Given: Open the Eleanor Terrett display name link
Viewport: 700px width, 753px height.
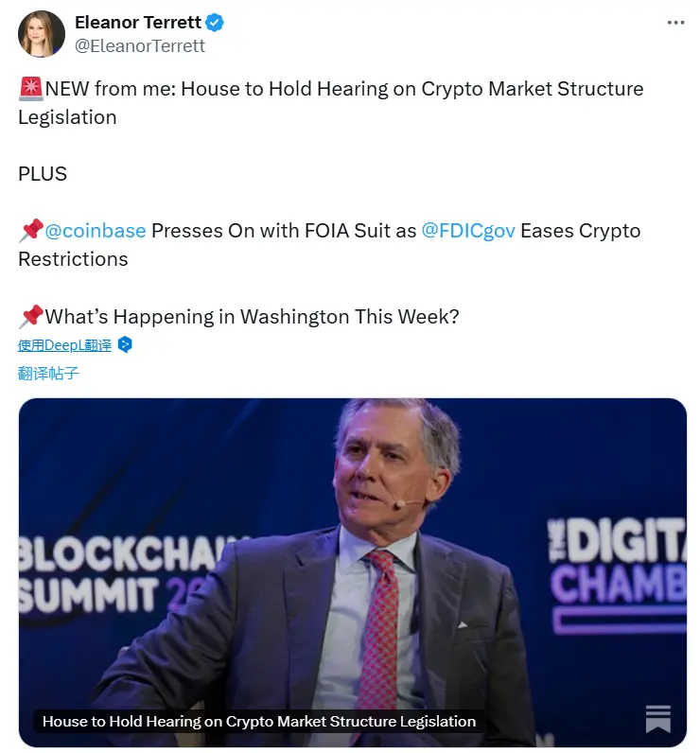Looking at the screenshot, I should (137, 24).
